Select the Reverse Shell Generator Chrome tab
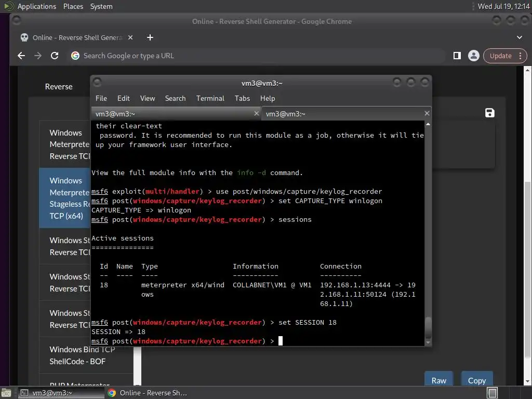This screenshot has height=399, width=532. 76,37
